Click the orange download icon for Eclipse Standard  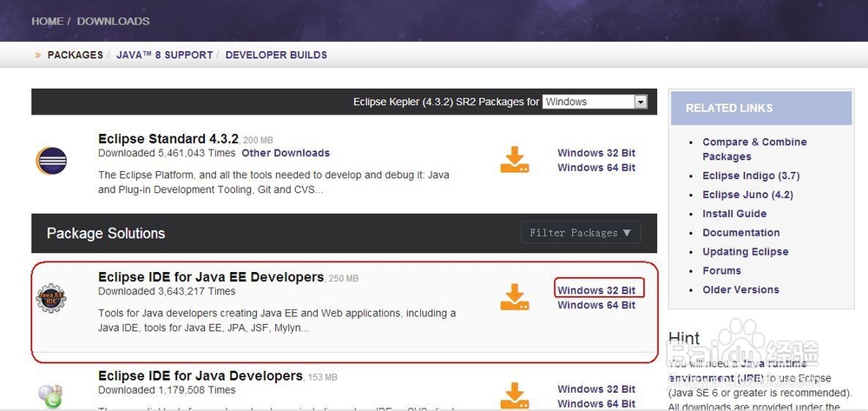tap(514, 160)
